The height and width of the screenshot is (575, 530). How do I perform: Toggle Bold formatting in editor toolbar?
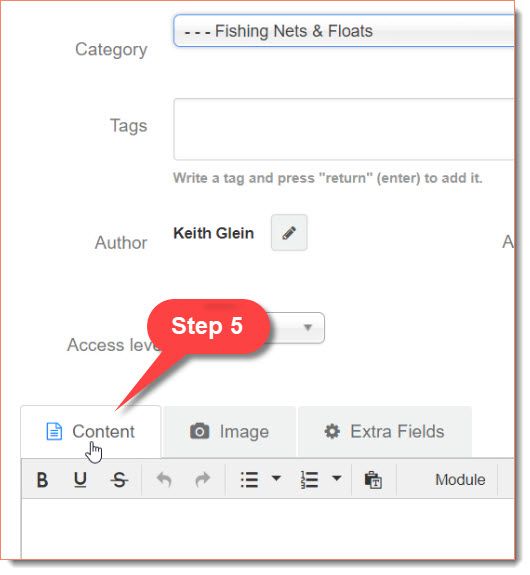click(x=42, y=480)
